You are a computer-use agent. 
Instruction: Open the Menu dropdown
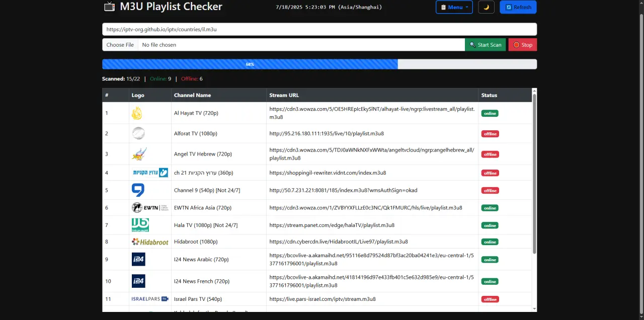454,7
